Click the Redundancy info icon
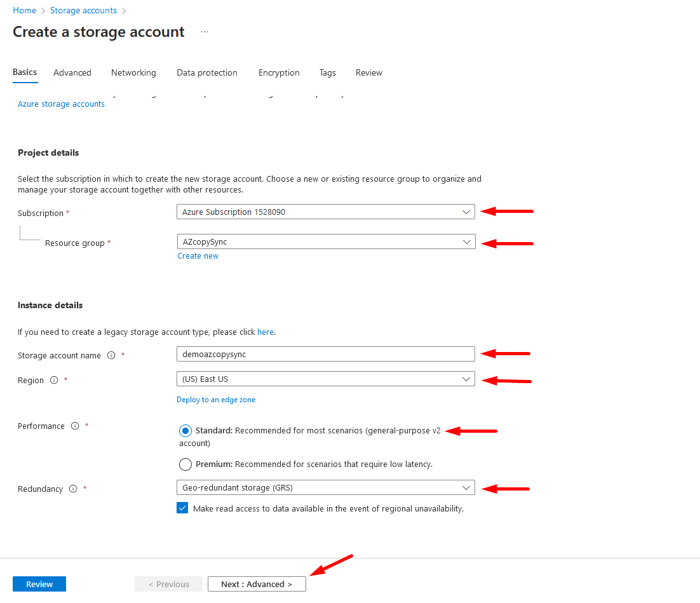 73,489
